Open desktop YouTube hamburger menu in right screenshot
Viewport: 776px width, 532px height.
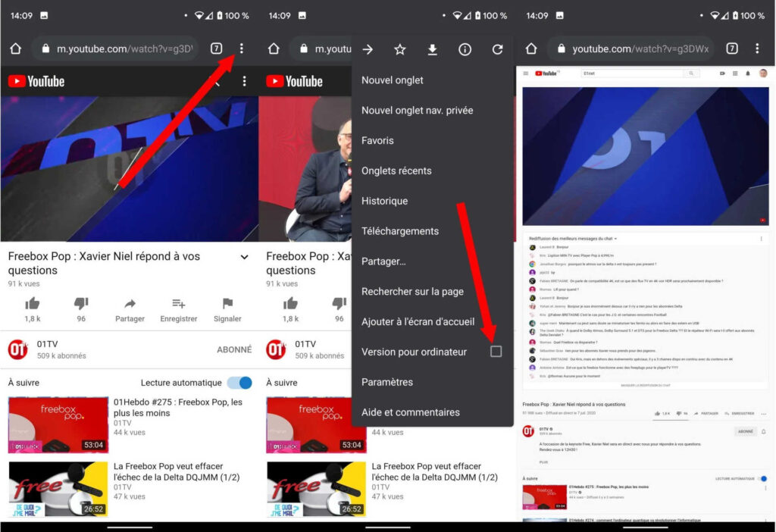pos(526,74)
